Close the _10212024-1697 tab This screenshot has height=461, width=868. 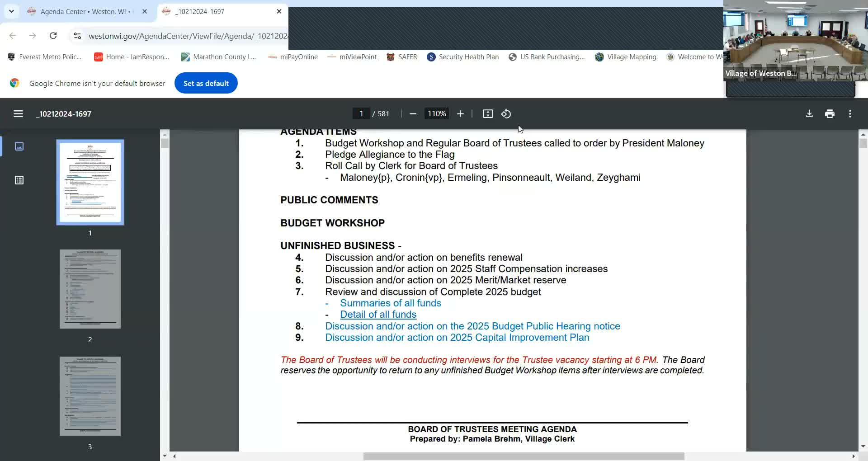click(x=279, y=12)
